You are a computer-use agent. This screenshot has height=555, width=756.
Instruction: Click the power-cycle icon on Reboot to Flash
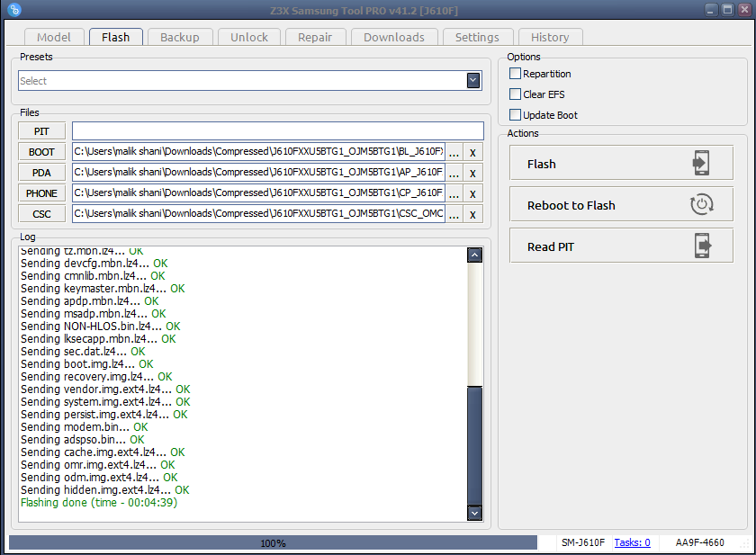pyautogui.click(x=701, y=204)
